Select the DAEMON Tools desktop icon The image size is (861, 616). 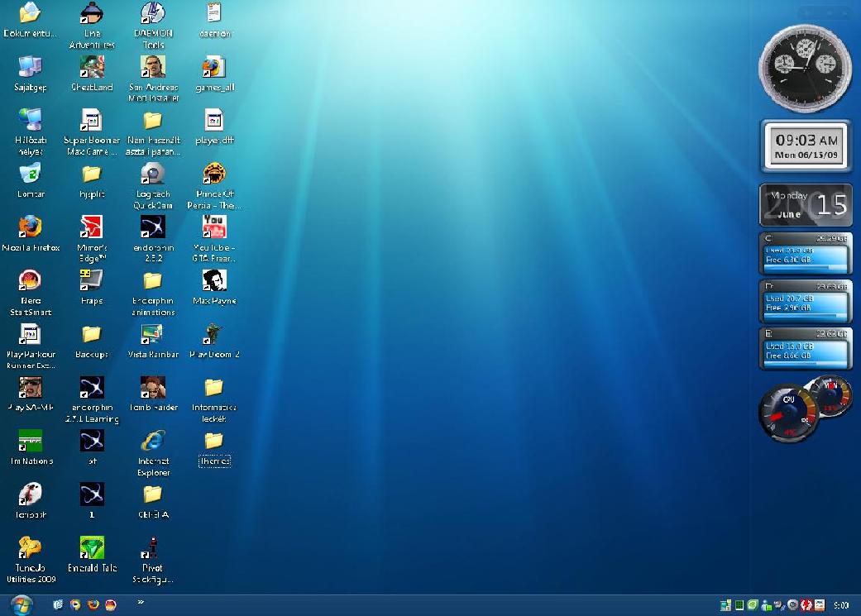coord(152,13)
